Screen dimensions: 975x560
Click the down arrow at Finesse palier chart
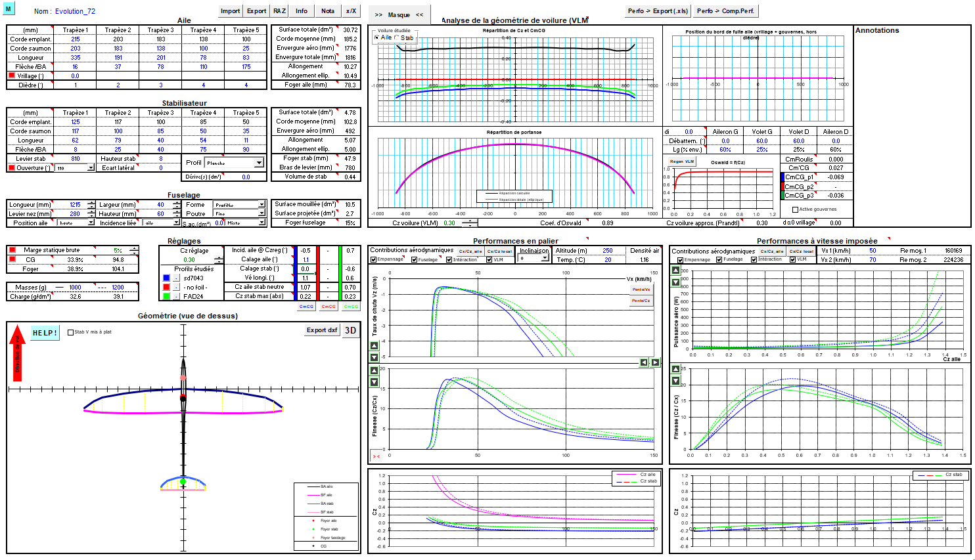pos(374,382)
